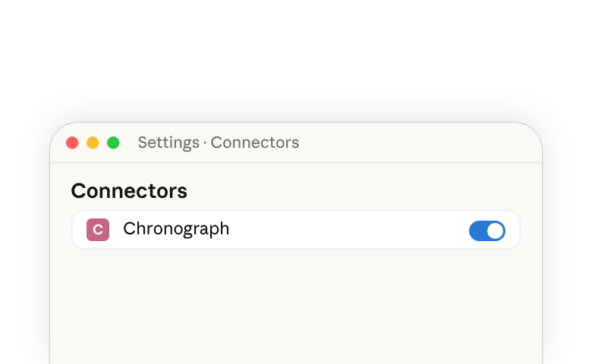This screenshot has width=592, height=364.
Task: Maximize the window using the green button
Action: [113, 143]
